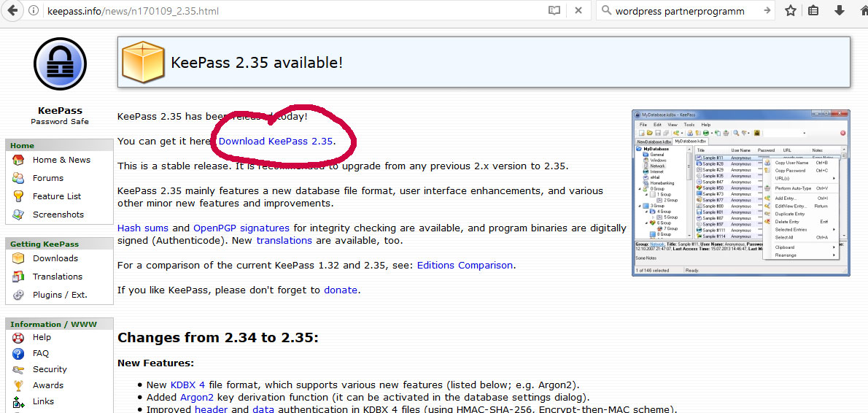Click the Links icon in sidebar

pyautogui.click(x=18, y=401)
